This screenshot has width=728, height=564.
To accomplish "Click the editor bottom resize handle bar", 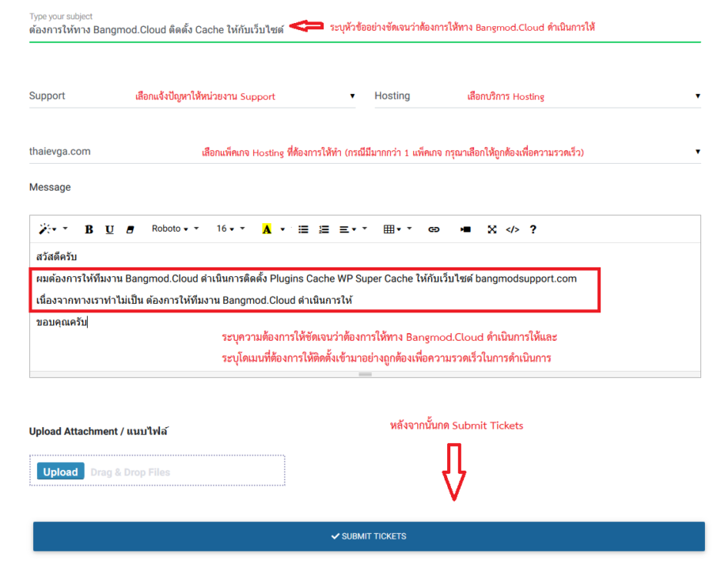I will pyautogui.click(x=365, y=374).
